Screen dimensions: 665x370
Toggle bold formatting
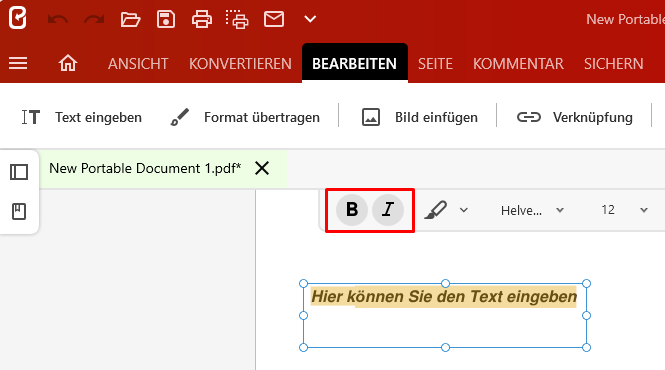(352, 210)
